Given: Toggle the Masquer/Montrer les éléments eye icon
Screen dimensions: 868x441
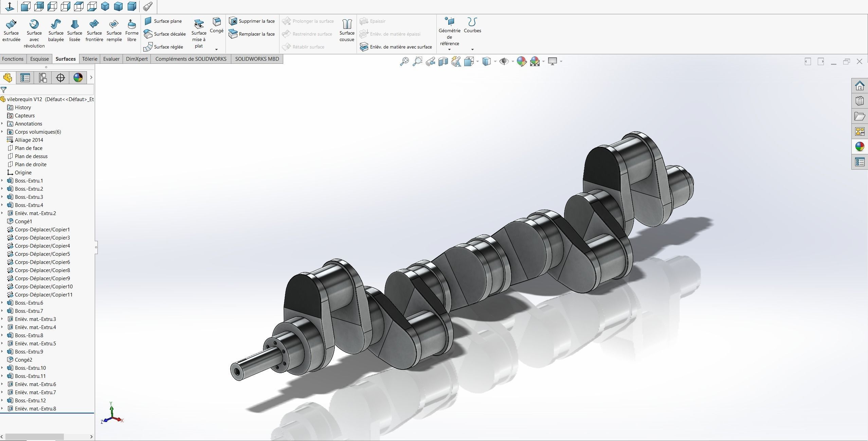Looking at the screenshot, I should coord(504,61).
